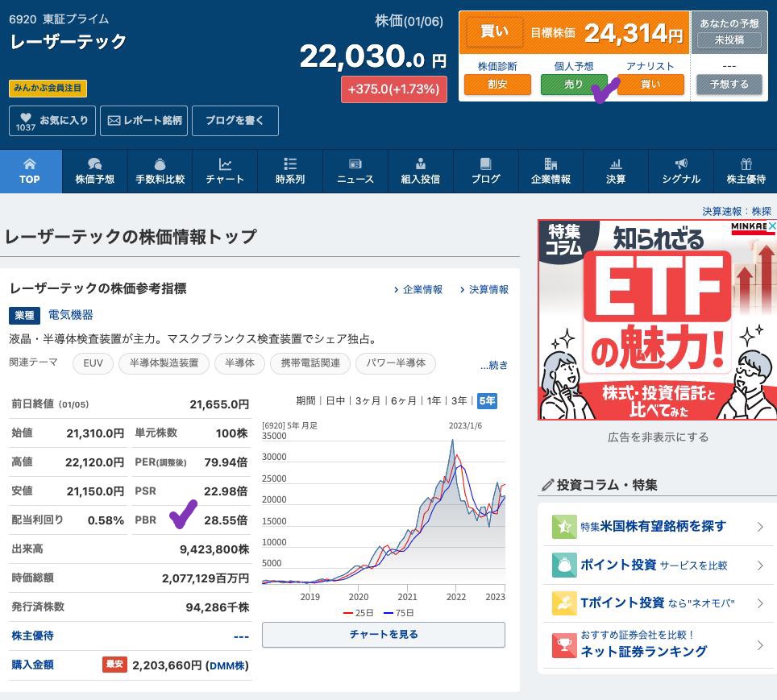Select the パワー半導体 theme tag
This screenshot has height=700, width=777.
coord(396,363)
